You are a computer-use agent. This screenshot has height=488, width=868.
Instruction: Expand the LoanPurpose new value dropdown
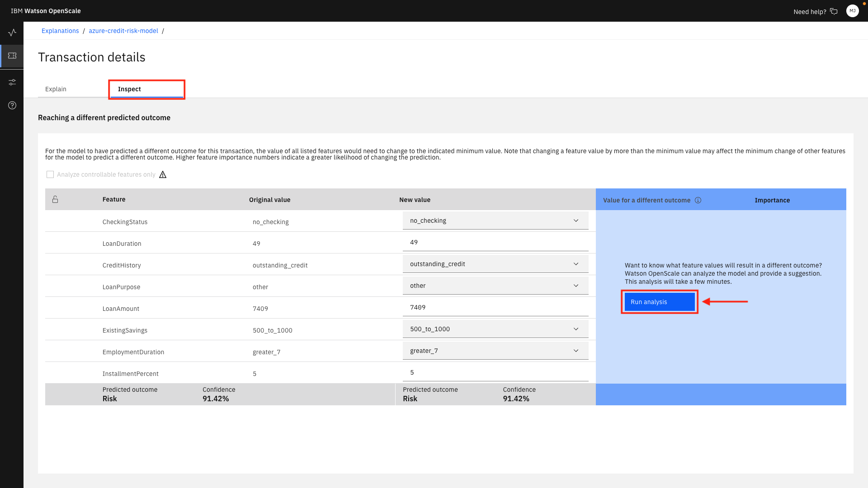click(x=495, y=286)
